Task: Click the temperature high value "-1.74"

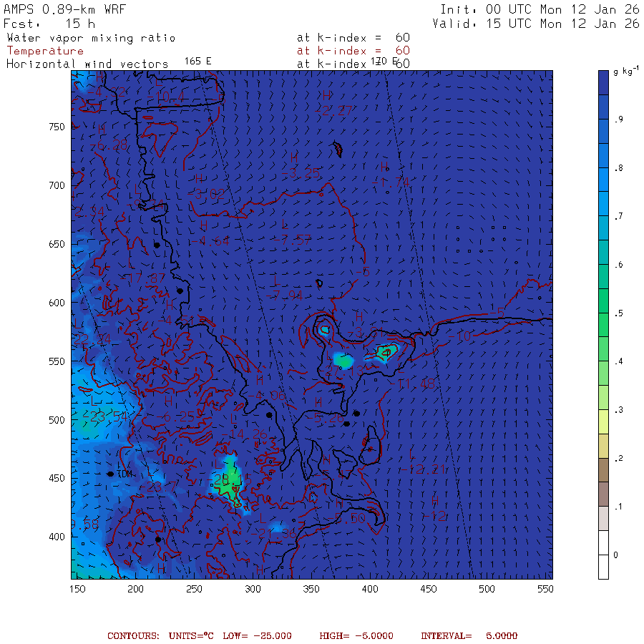Action: coord(391,182)
